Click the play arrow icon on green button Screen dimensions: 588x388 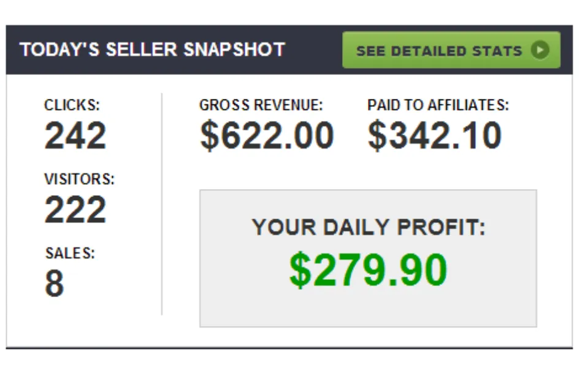click(540, 50)
